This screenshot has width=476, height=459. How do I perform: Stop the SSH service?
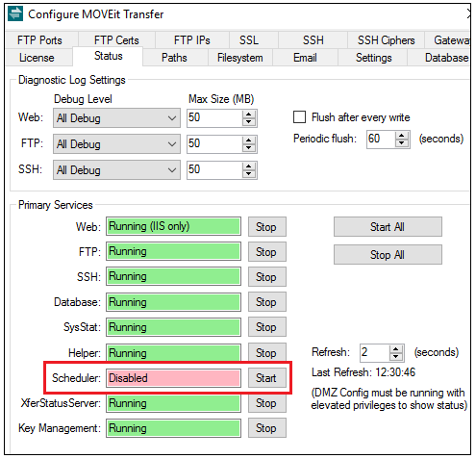tap(267, 277)
